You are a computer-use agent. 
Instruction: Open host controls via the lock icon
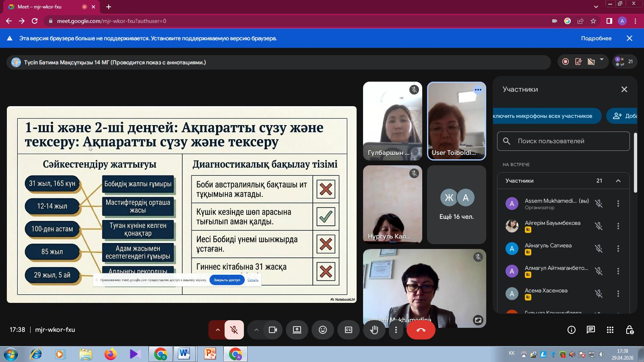630,329
